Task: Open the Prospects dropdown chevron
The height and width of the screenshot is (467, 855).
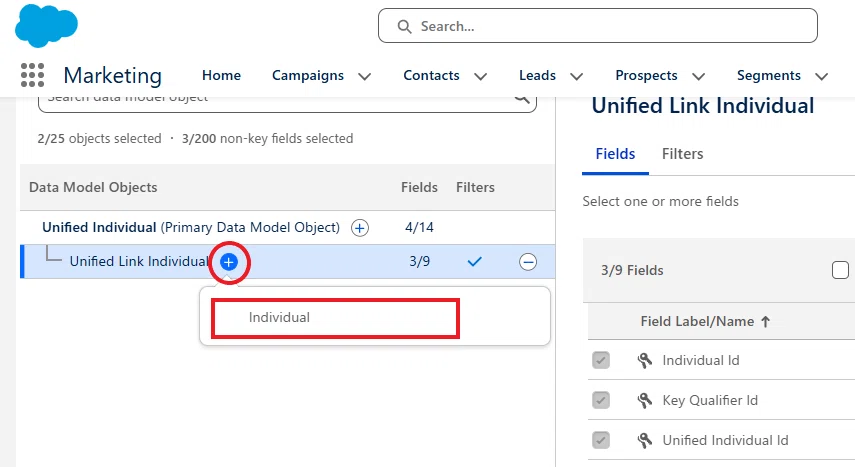Action: pyautogui.click(x=699, y=76)
